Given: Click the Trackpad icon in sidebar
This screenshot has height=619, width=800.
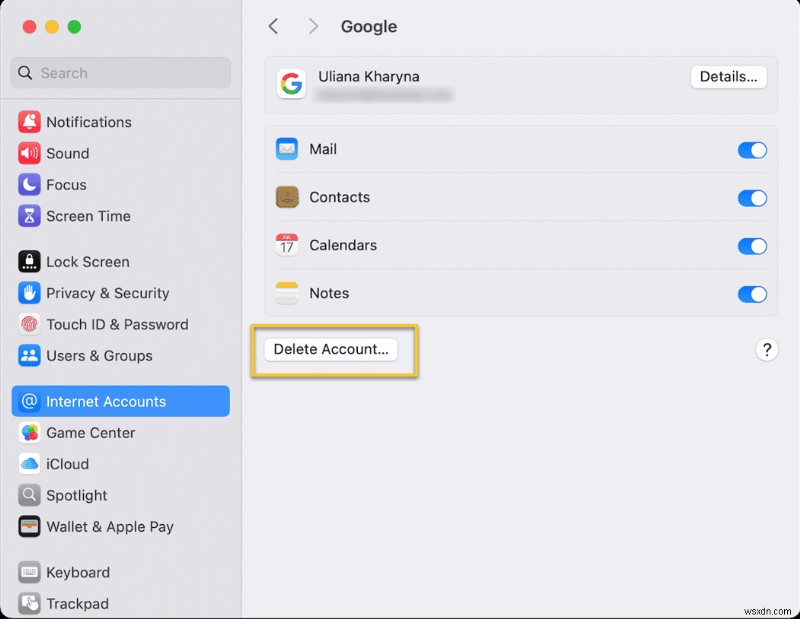Looking at the screenshot, I should pyautogui.click(x=29, y=604).
